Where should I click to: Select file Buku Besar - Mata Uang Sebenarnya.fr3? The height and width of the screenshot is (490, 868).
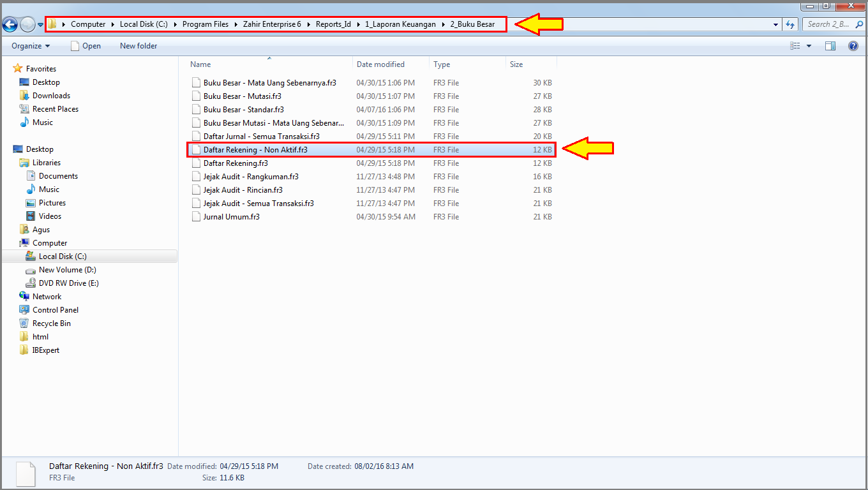[269, 83]
